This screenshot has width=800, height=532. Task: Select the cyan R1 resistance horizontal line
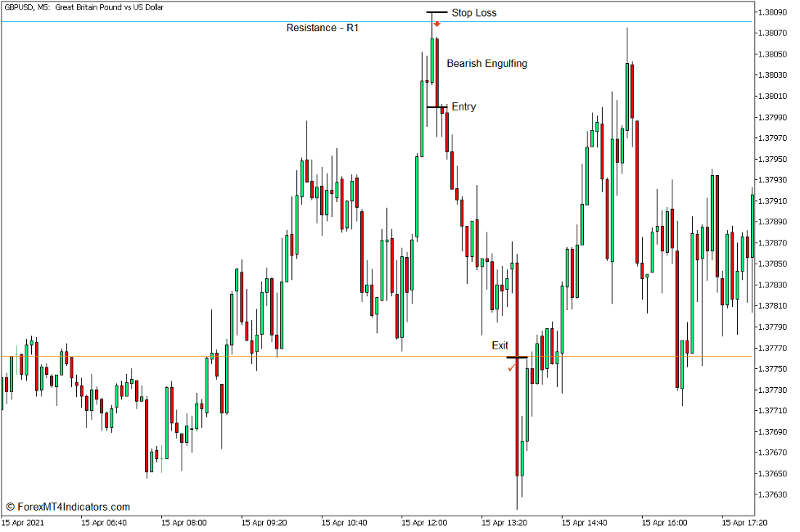(x=164, y=21)
